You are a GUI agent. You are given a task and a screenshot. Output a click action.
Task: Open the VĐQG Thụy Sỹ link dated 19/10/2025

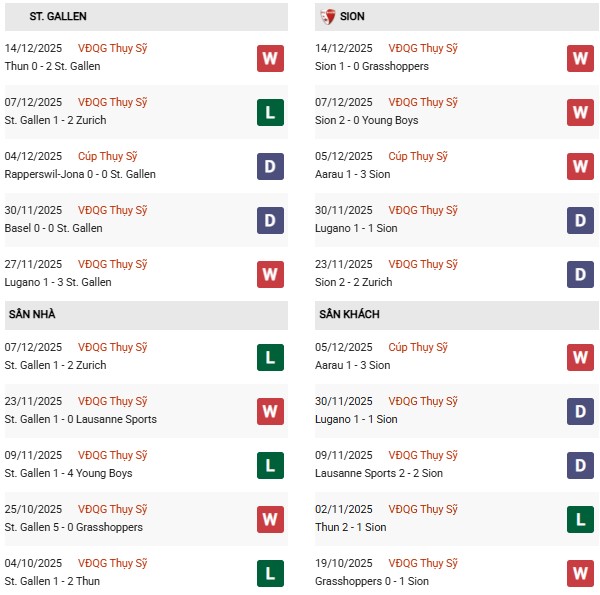tap(423, 563)
